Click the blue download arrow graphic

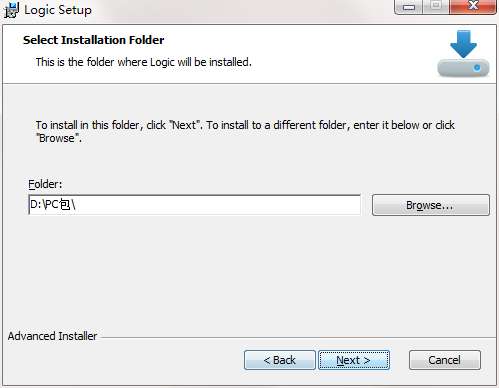pyautogui.click(x=463, y=43)
